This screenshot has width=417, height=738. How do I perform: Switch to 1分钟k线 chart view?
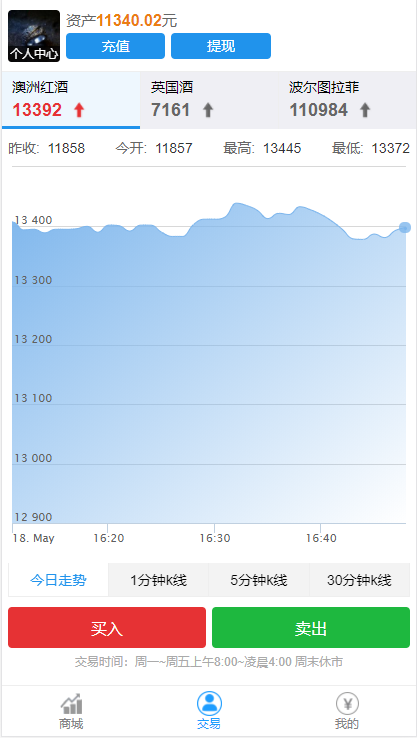pos(159,580)
